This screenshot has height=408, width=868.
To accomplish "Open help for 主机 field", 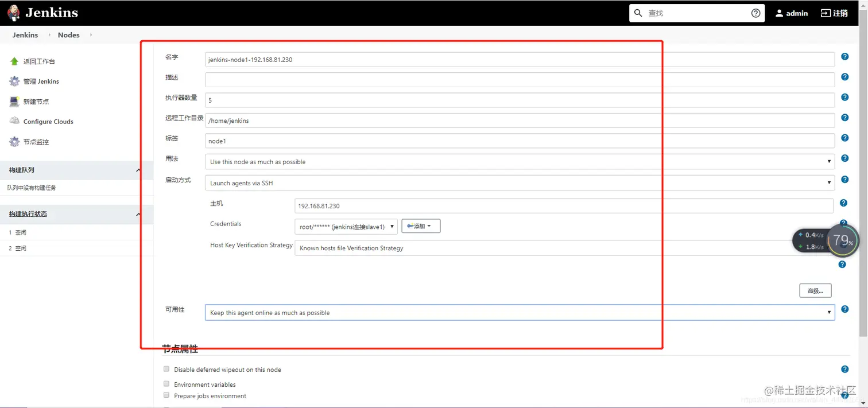I will [843, 203].
